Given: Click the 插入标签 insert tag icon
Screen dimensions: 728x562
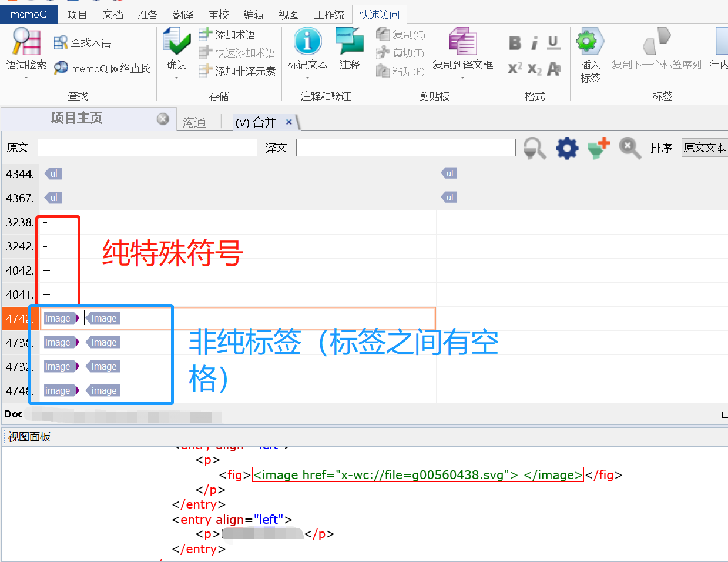Looking at the screenshot, I should (590, 41).
